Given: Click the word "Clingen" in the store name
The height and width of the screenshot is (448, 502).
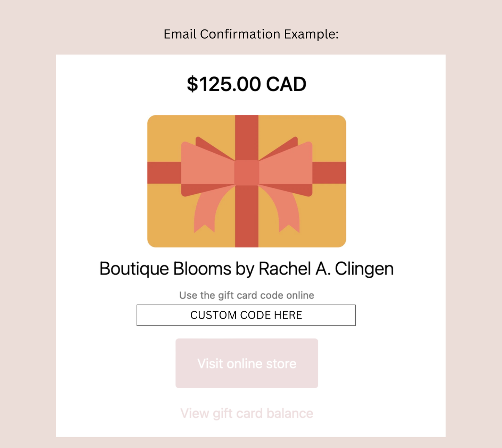Looking at the screenshot, I should point(364,269).
